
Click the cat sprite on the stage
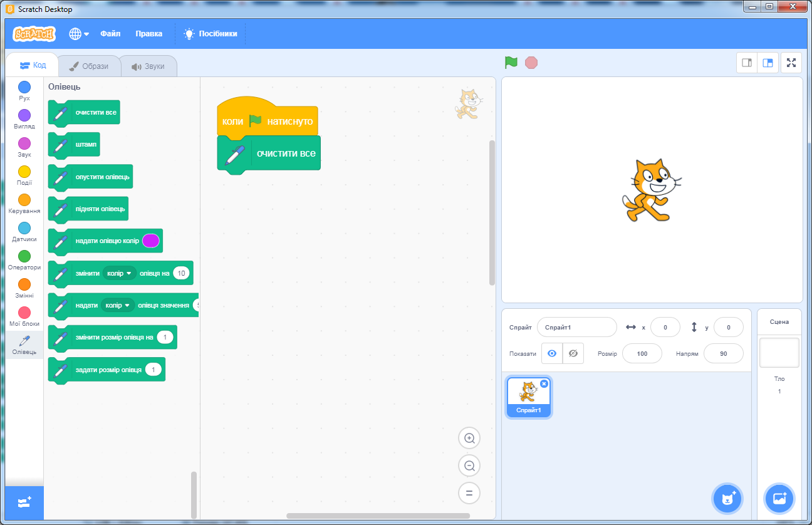pyautogui.click(x=652, y=190)
